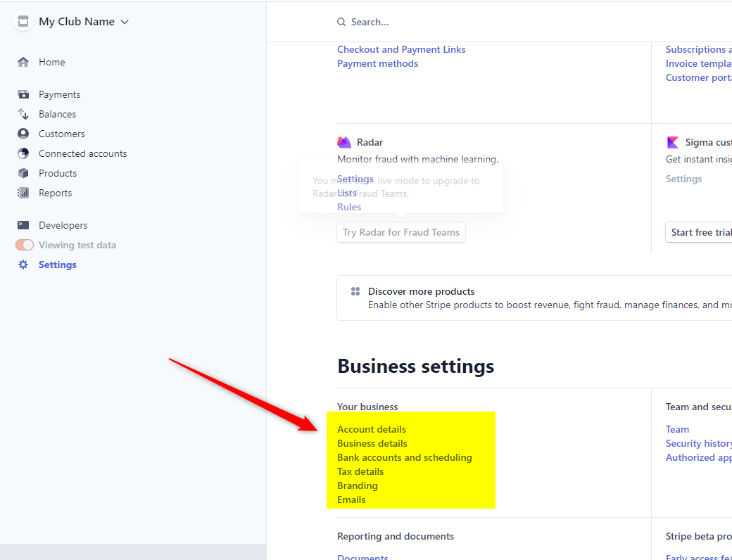Viewport: 732px width, 560px height.
Task: Click the Discover more products grid icon
Action: [x=355, y=291]
